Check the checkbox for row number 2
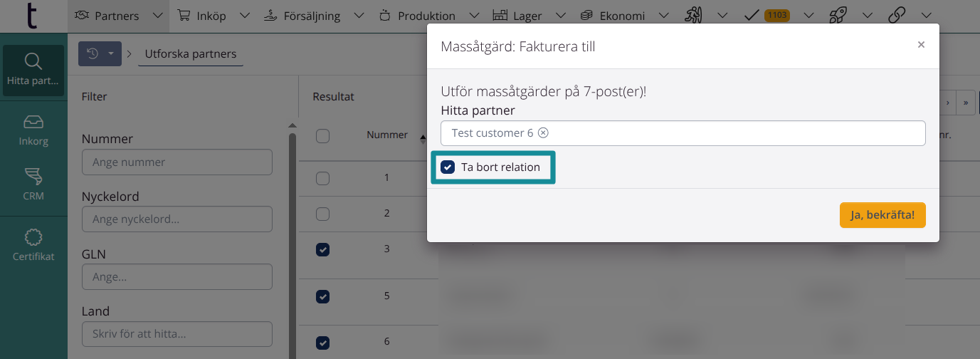 pos(322,214)
